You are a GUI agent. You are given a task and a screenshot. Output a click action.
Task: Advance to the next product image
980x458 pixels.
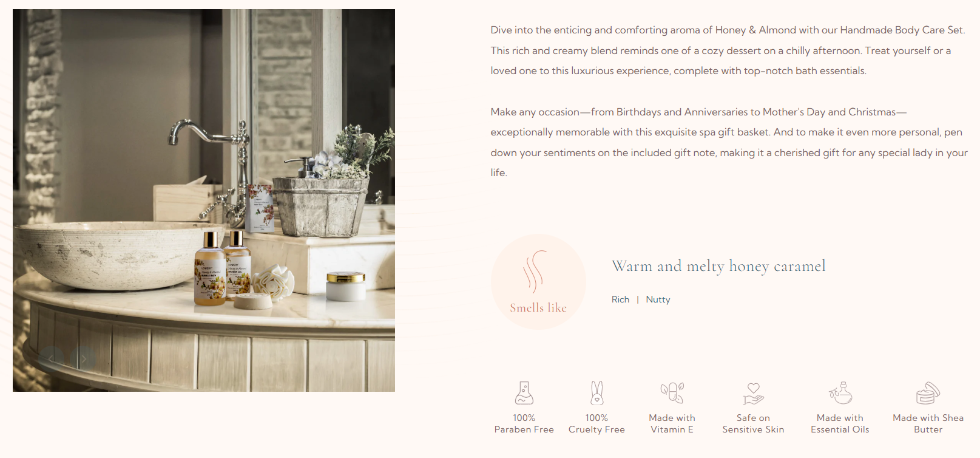[x=83, y=358]
